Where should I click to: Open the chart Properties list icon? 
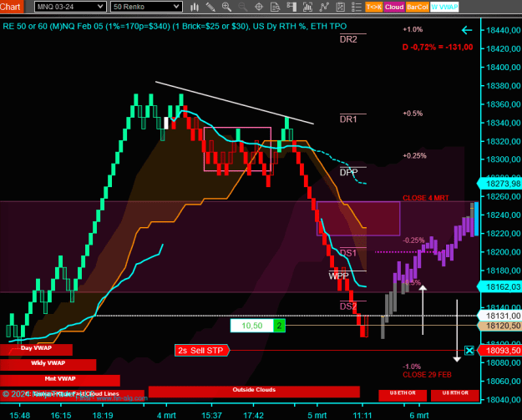pos(357,7)
